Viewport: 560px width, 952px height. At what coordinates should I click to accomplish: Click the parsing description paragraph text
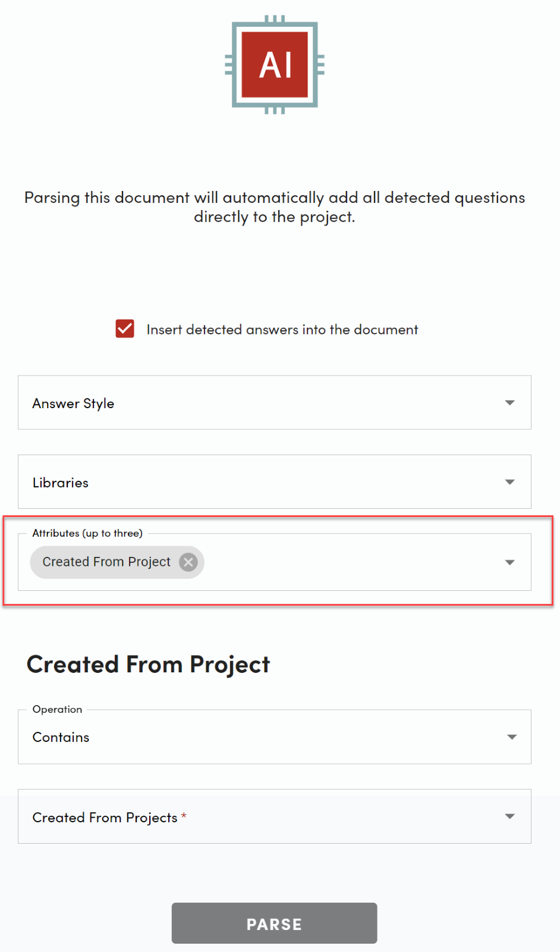275,207
